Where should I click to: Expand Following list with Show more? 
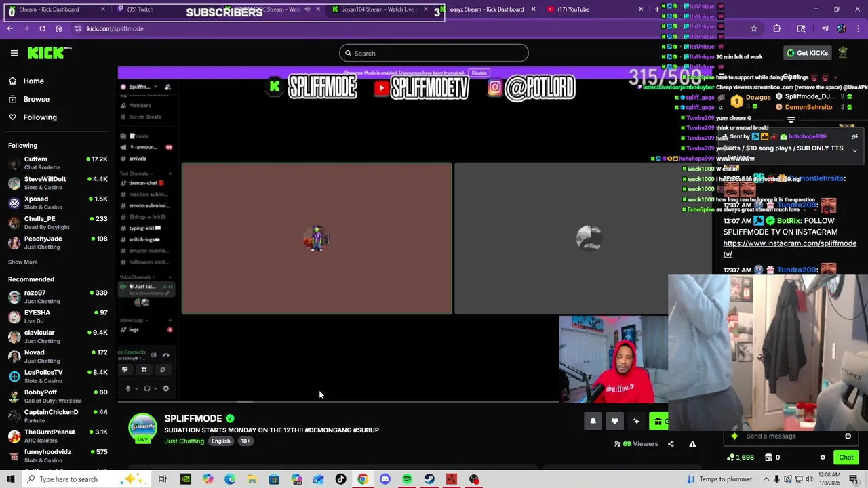[23, 262]
